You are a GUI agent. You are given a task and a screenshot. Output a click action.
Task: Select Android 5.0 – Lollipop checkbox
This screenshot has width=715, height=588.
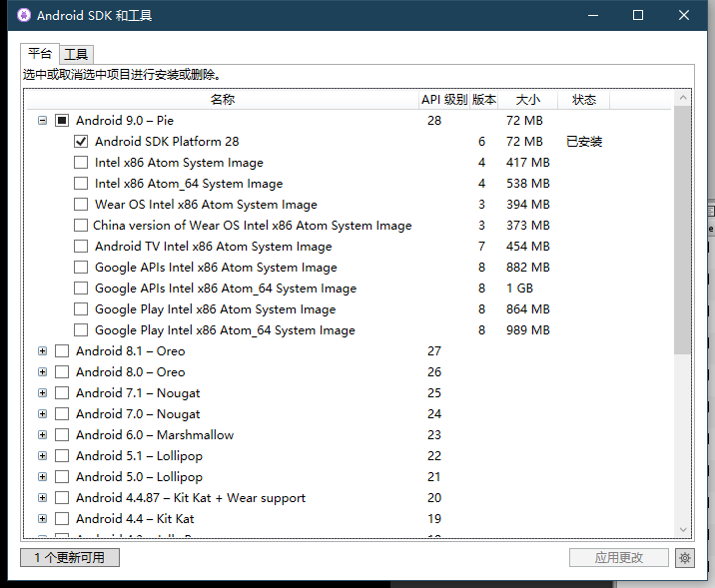pos(62,477)
